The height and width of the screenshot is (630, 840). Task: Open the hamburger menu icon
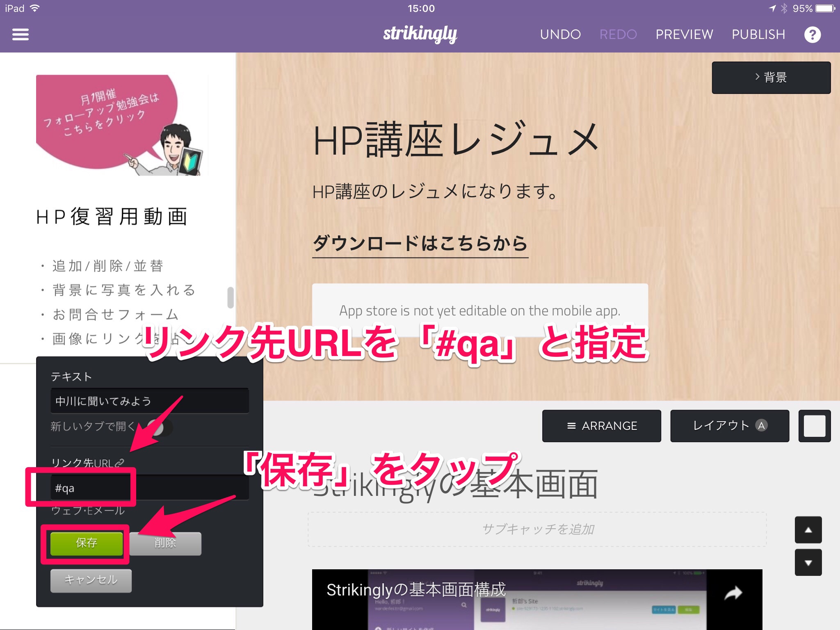tap(21, 34)
